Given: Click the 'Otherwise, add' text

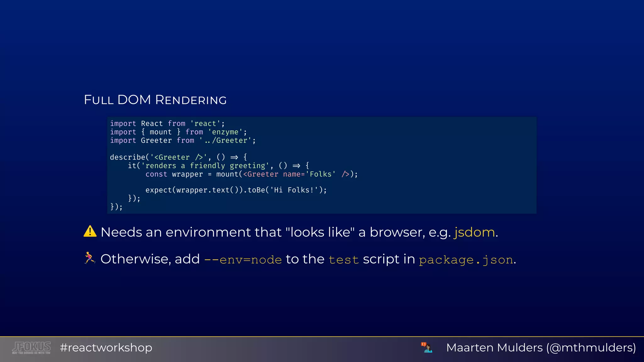Looking at the screenshot, I should click(x=150, y=259).
